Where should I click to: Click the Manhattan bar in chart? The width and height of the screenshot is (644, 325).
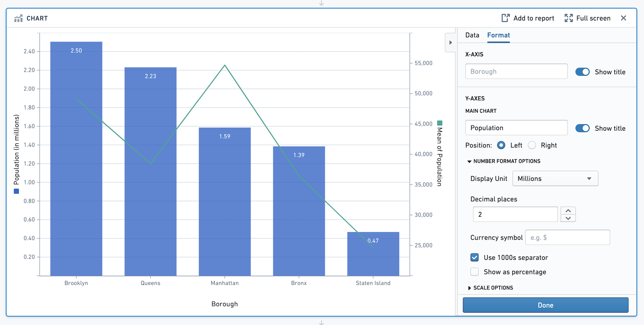tap(225, 202)
